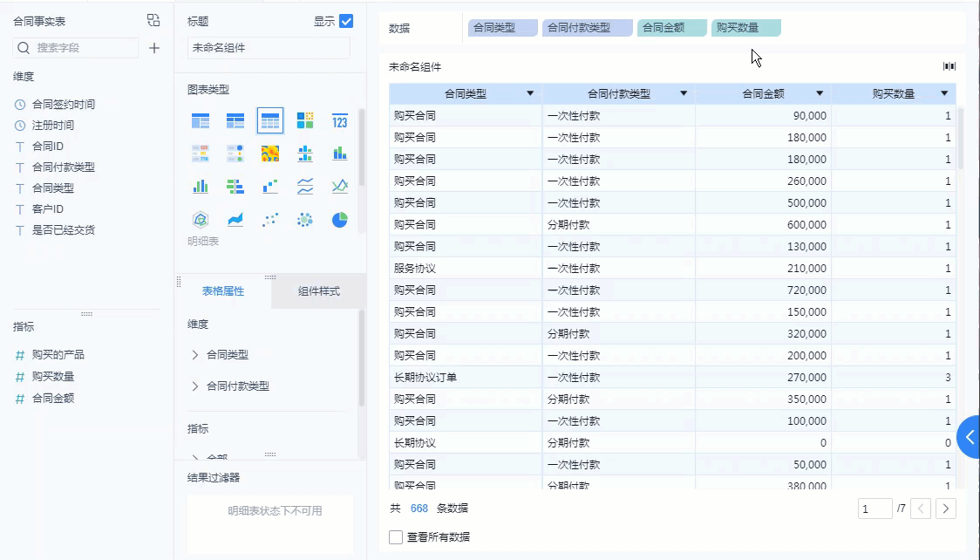Click the chart type list scrollbar
Screen dimensions: 980x560
click(361, 147)
